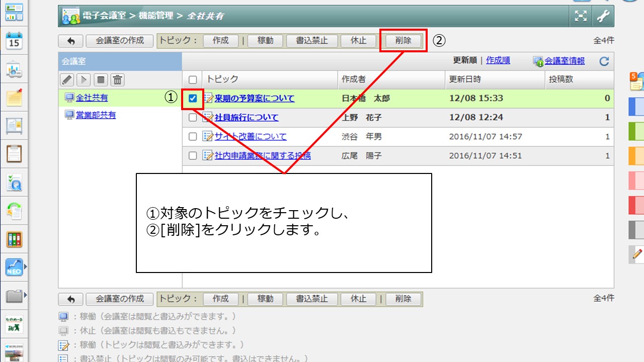Click the 投稿数 column header
This screenshot has height=362, width=644.
pyautogui.click(x=561, y=79)
